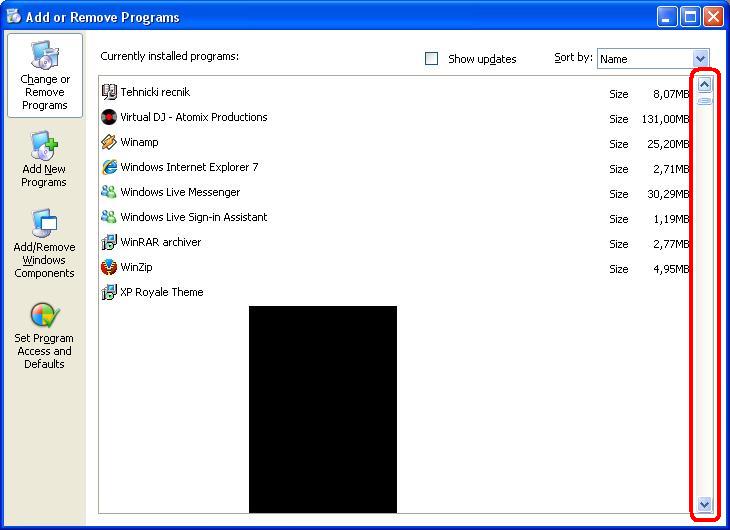730x530 pixels.
Task: Click the scrollbar down arrow
Action: [704, 504]
